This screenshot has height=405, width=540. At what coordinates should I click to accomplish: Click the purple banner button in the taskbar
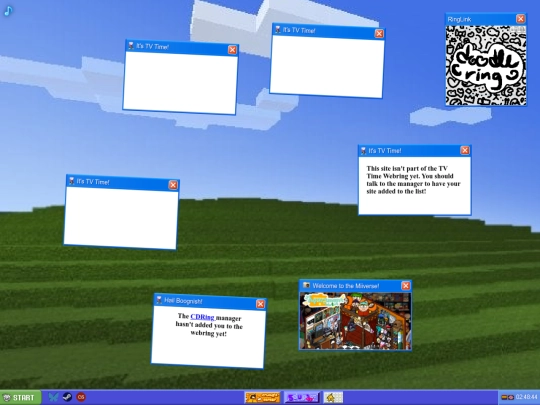302,397
